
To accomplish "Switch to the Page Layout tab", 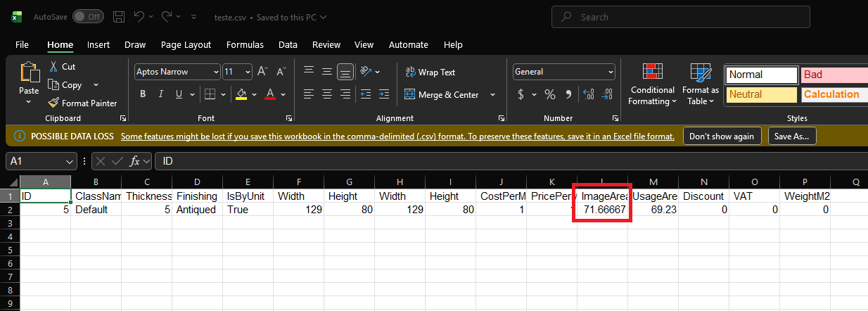I will pos(186,44).
